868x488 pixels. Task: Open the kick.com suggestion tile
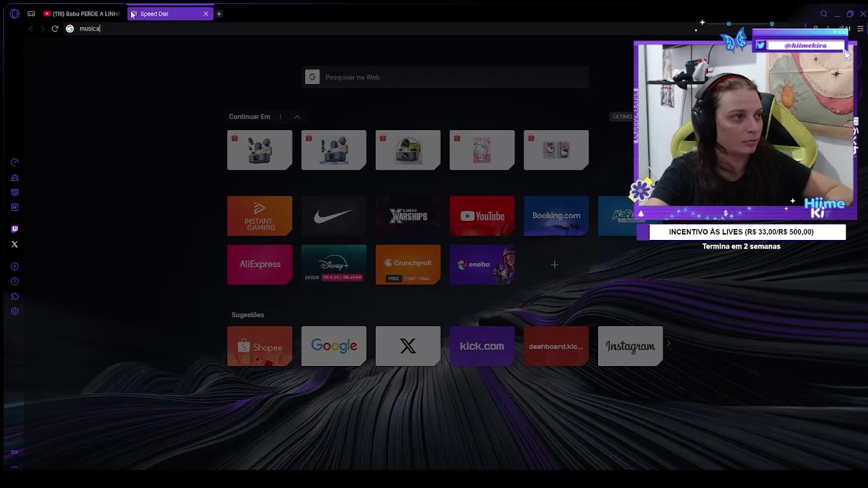coord(482,346)
